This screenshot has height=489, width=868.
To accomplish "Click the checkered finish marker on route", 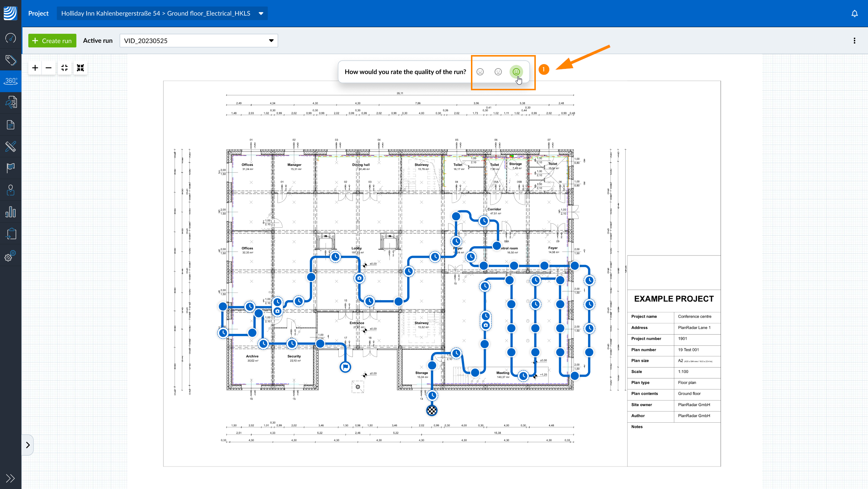I will pyautogui.click(x=432, y=410).
